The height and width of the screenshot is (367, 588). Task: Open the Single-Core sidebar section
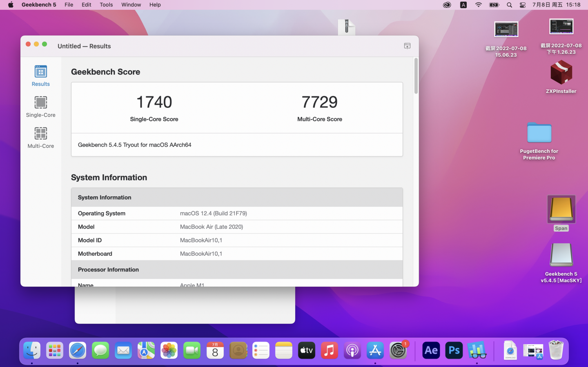[40, 107]
